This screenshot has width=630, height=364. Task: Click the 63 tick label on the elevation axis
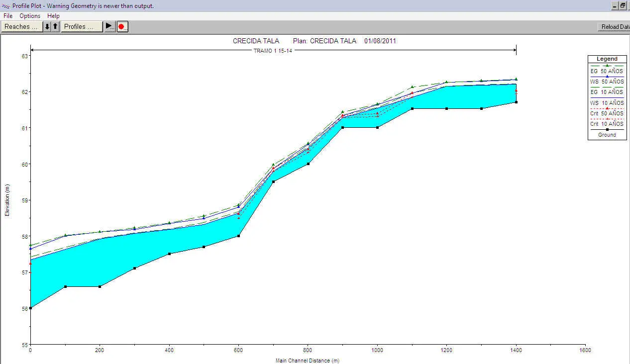pyautogui.click(x=24, y=56)
